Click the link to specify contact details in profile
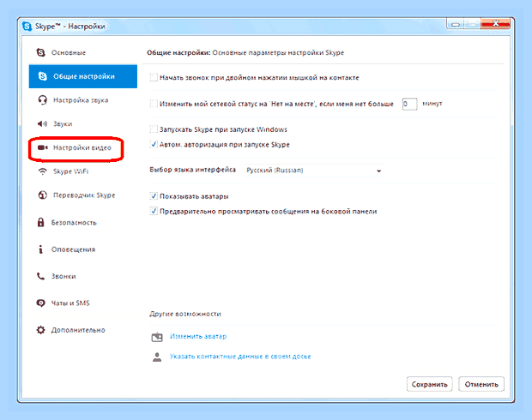 pyautogui.click(x=240, y=357)
